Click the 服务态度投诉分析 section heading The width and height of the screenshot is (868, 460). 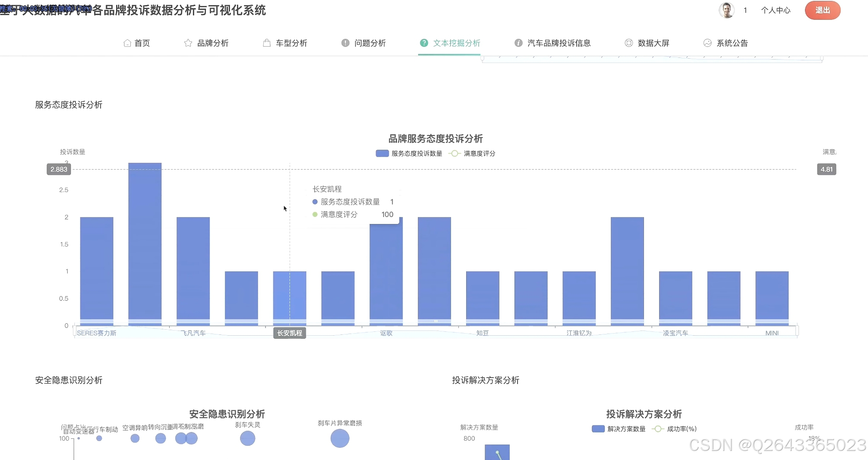pos(69,105)
